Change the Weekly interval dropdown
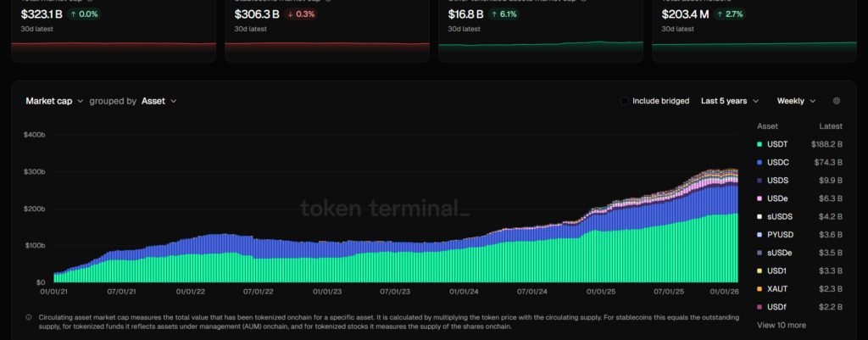 [796, 101]
